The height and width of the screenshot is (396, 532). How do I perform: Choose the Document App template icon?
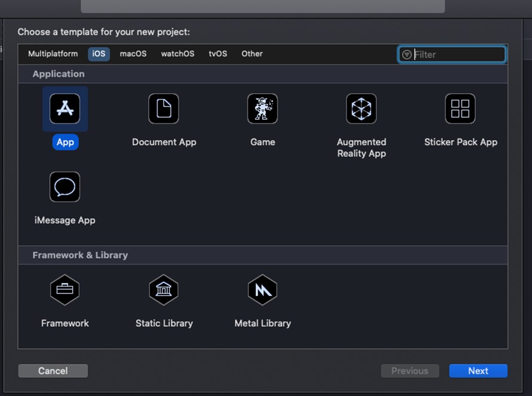[164, 109]
